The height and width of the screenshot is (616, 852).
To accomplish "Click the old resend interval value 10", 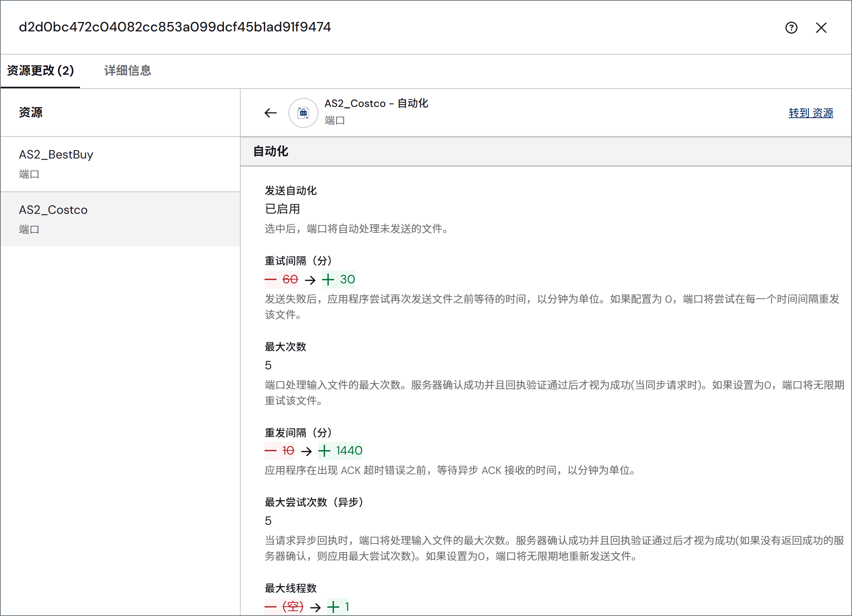I will 280,451.
